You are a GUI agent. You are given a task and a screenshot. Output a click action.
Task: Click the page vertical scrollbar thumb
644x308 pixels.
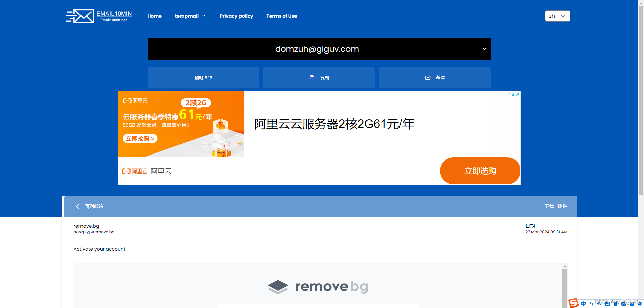(x=641, y=101)
